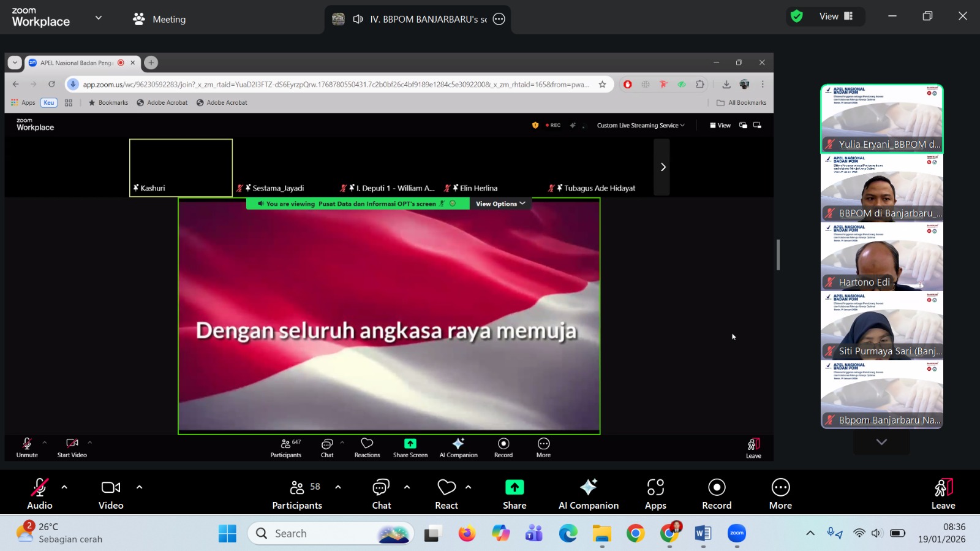Viewport: 980px width, 551px height.
Task: Open the Participants list showing 58
Action: 298,493
